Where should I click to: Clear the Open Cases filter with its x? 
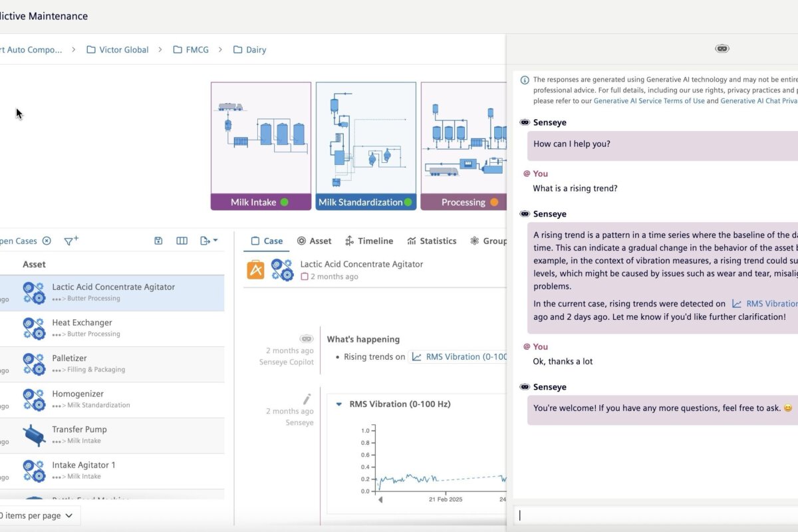[x=47, y=241]
